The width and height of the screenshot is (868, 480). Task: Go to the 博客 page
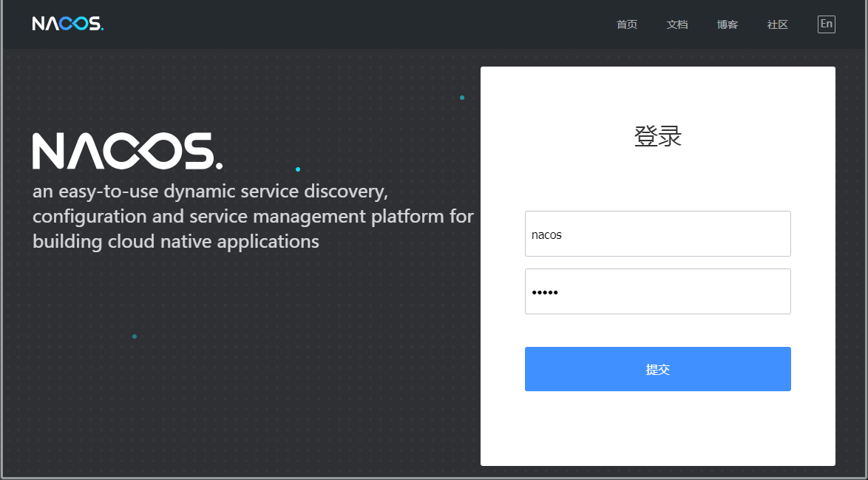728,24
